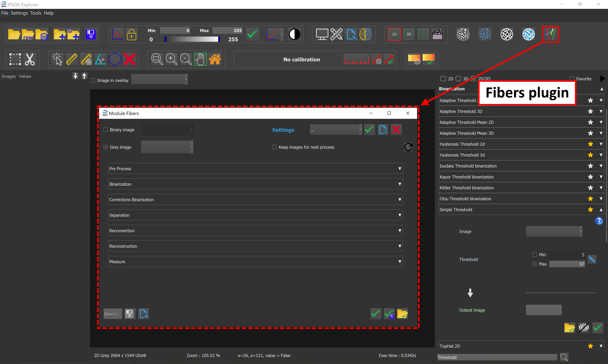Enable the Favorite filter checkbox
This screenshot has height=364, width=608.
pyautogui.click(x=572, y=78)
